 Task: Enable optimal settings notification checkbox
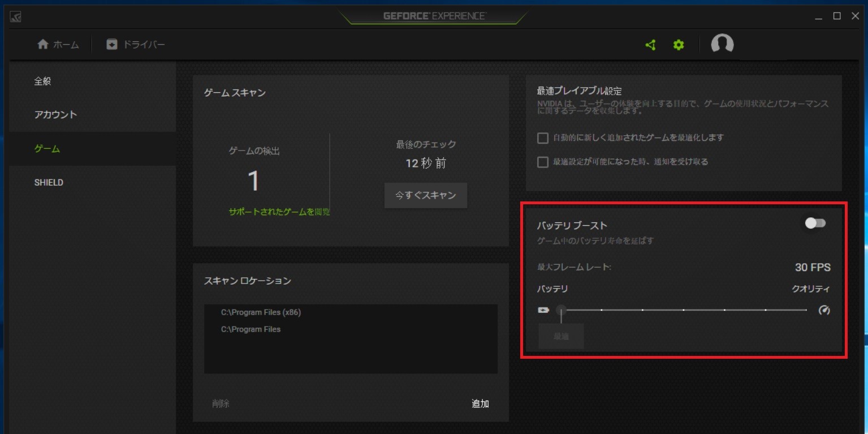tap(543, 162)
